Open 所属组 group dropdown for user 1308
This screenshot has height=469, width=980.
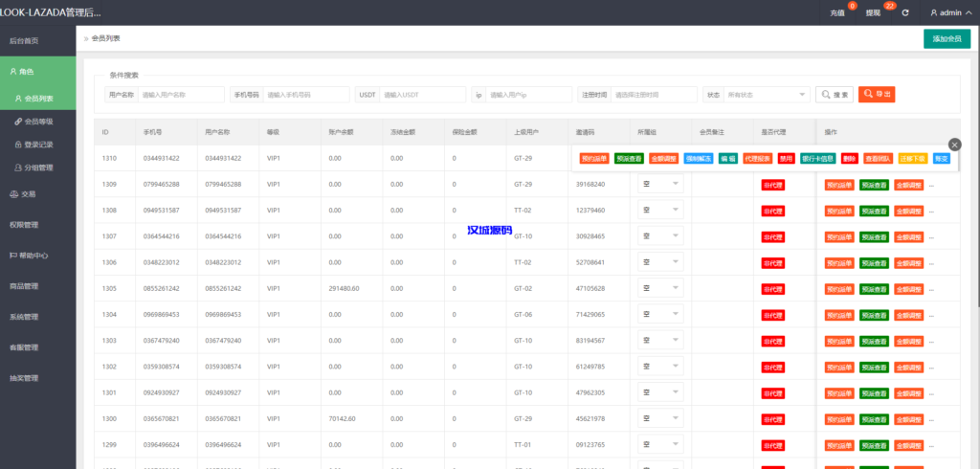[x=660, y=210]
